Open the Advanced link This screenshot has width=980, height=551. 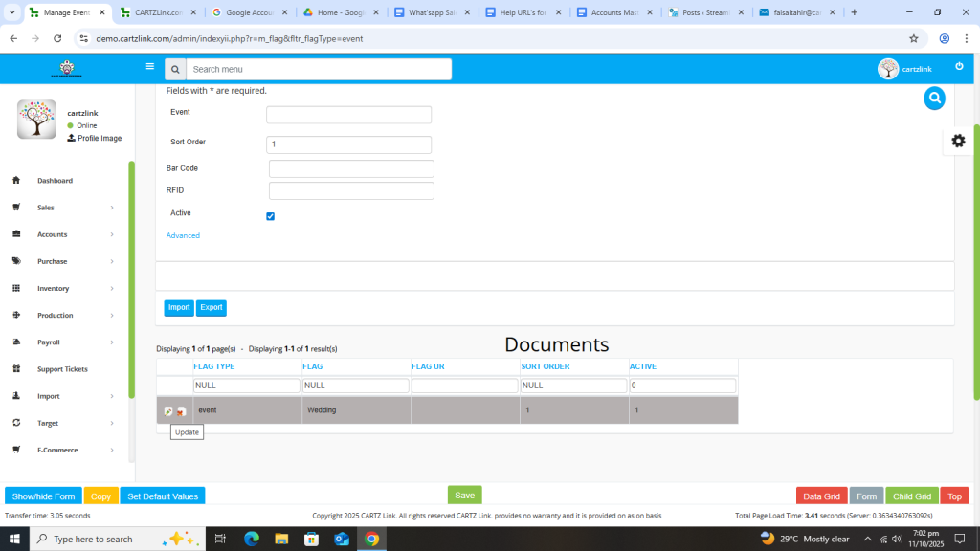[183, 235]
